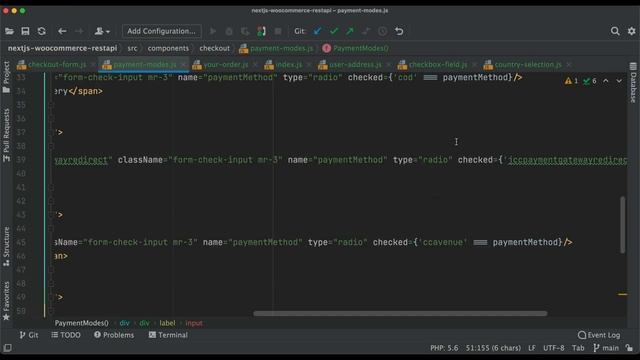
Task: Open the user account dropdown
Action: coord(102,31)
